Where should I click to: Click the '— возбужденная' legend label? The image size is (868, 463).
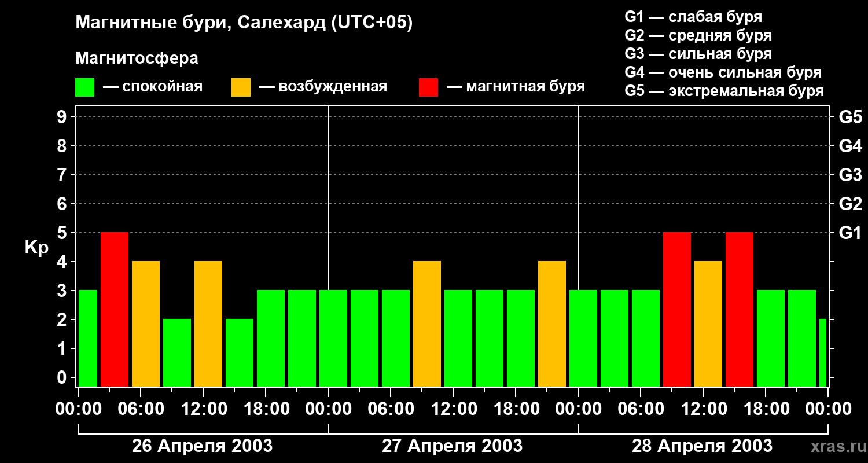coord(323,87)
